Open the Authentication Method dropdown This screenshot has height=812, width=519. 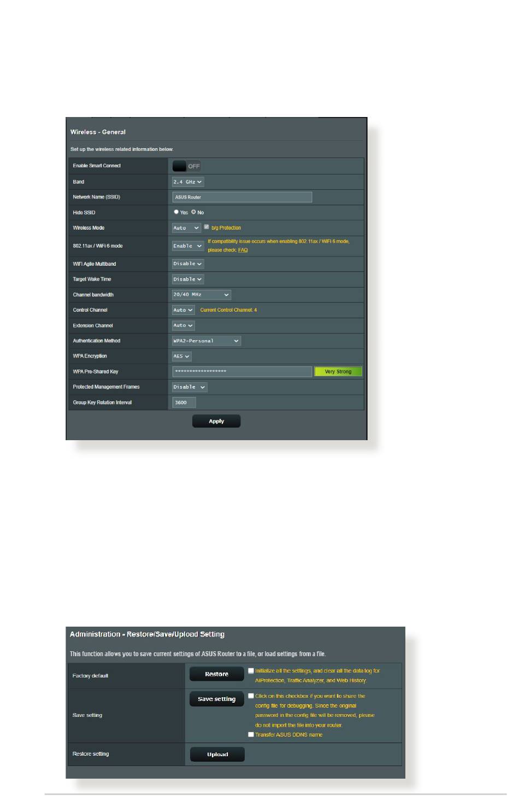tap(207, 341)
